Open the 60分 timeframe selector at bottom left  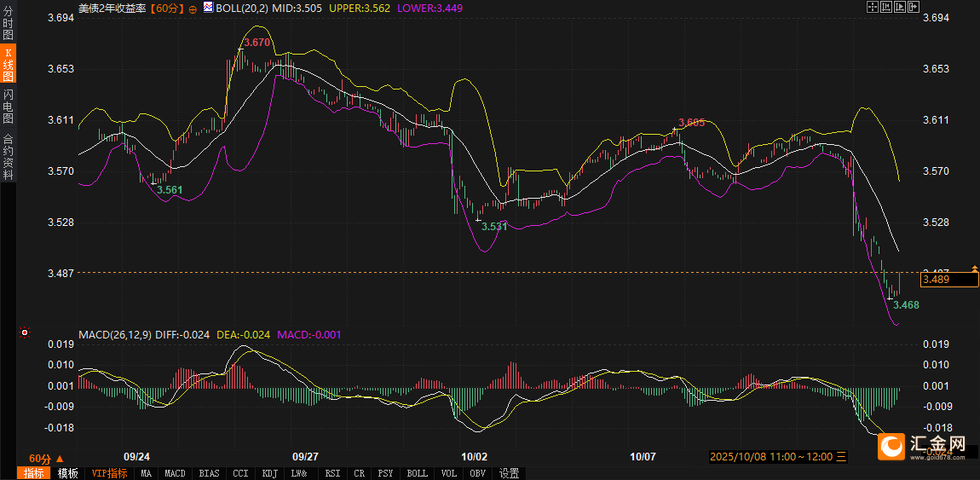click(x=45, y=458)
